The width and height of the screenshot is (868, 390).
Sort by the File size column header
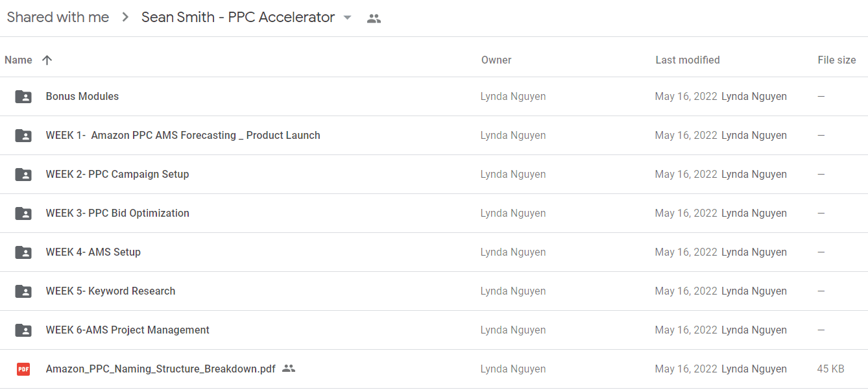(837, 60)
